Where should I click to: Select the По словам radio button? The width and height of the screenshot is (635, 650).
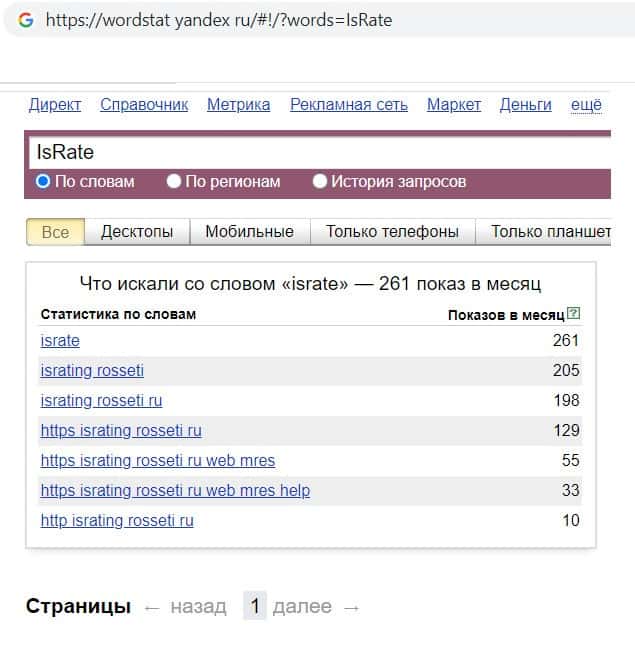coord(43,182)
